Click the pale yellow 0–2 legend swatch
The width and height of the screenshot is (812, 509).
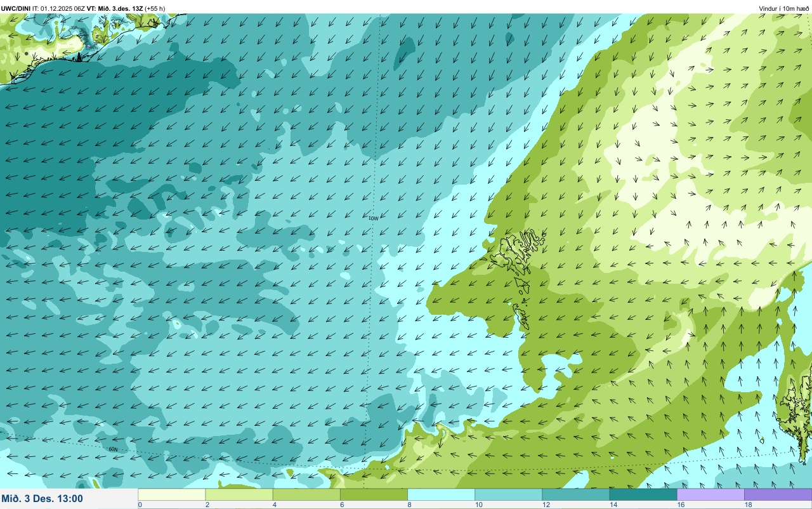(172, 494)
